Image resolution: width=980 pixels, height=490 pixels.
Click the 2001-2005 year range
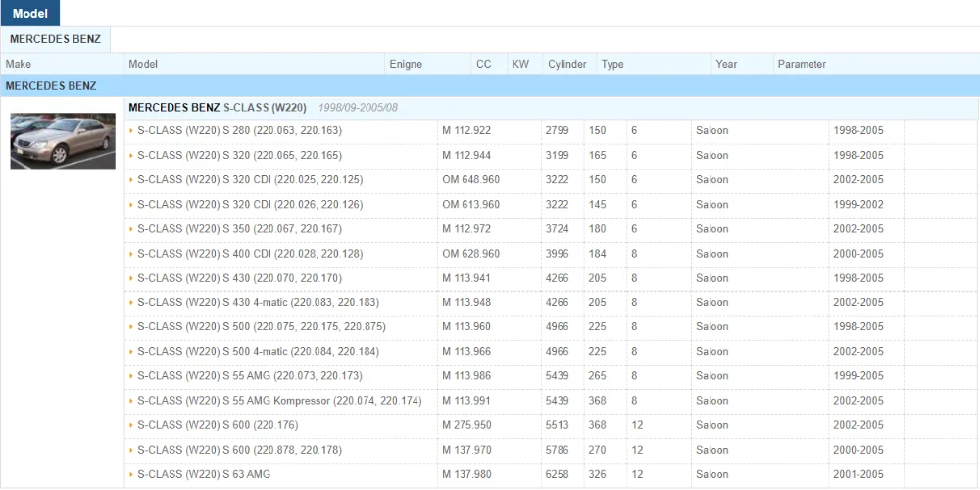coord(858,475)
